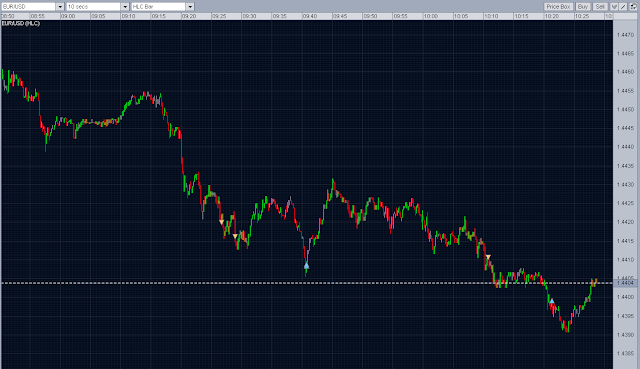The image size is (640, 369).
Task: Select the first orange sell marker after 09:25
Action: click(x=222, y=222)
